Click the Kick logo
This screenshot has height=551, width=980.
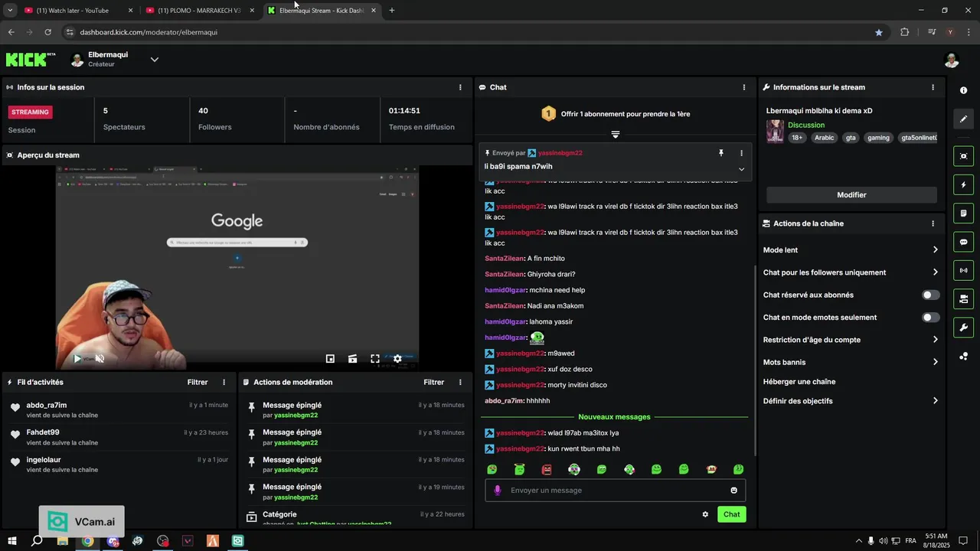tap(31, 60)
